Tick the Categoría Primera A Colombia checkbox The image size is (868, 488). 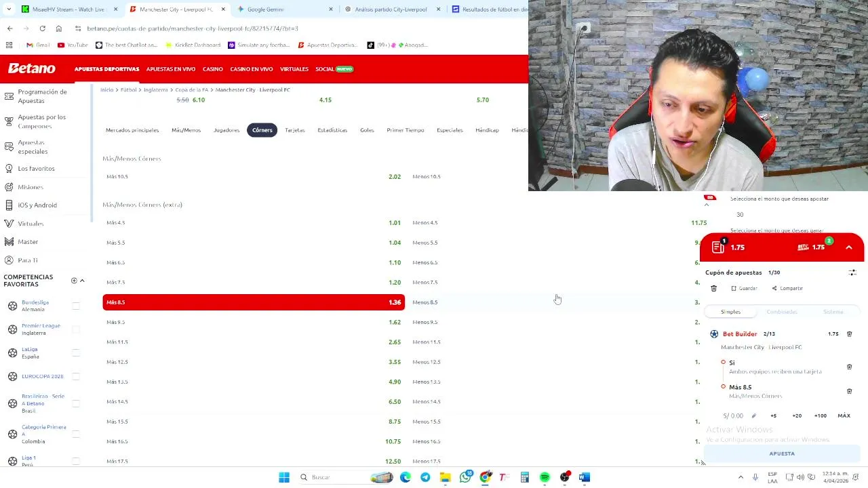coord(76,434)
